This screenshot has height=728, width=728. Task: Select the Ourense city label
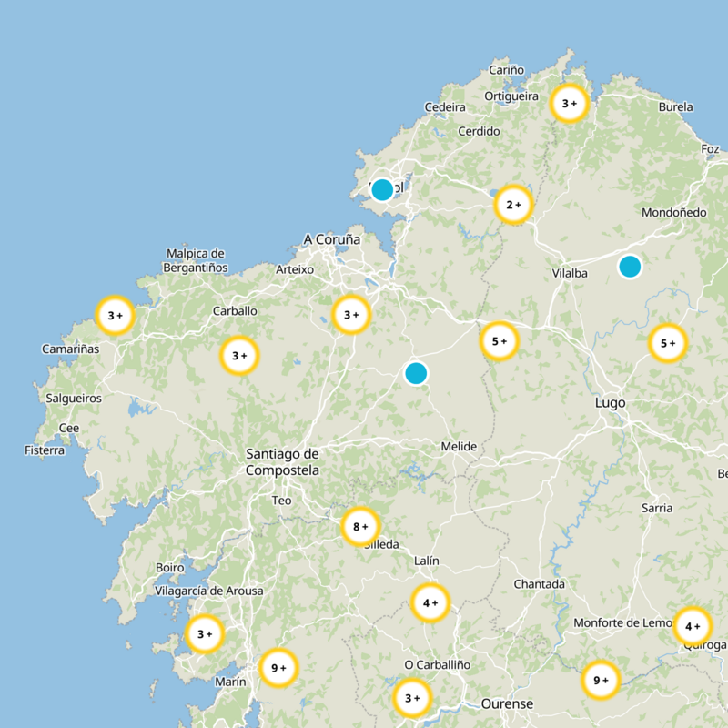(507, 704)
